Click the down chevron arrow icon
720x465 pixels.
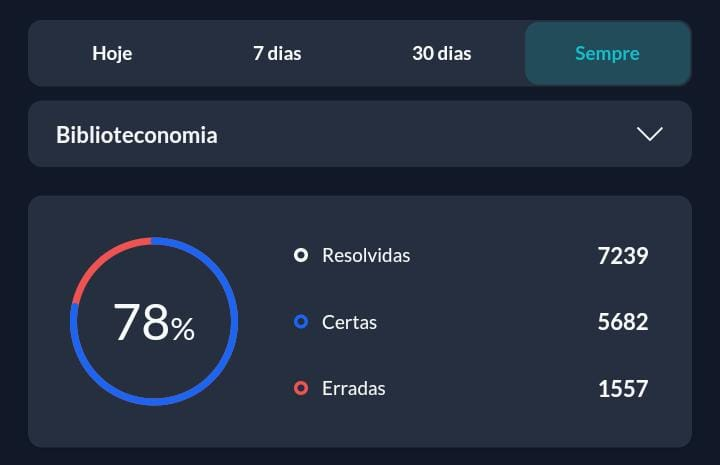(x=650, y=134)
